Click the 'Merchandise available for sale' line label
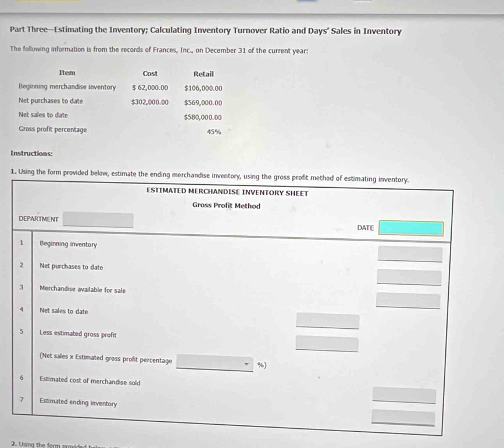 tap(83, 289)
